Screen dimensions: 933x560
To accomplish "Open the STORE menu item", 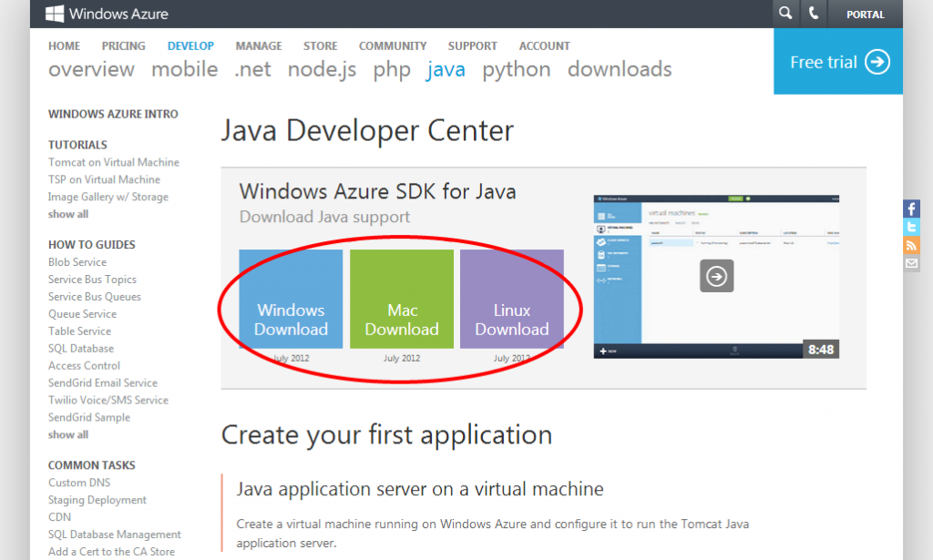I will click(x=320, y=46).
